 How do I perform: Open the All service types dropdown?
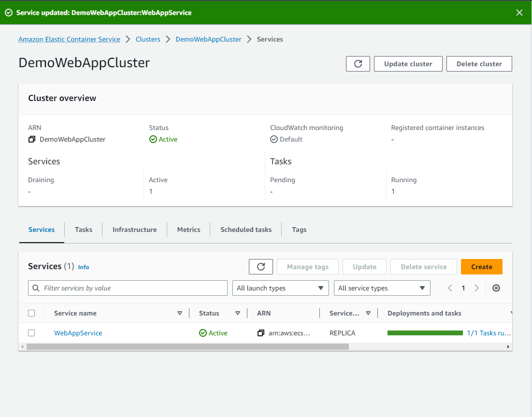coord(382,288)
